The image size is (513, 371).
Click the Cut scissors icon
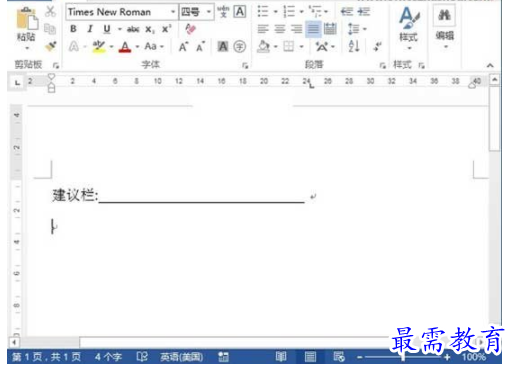(50, 11)
